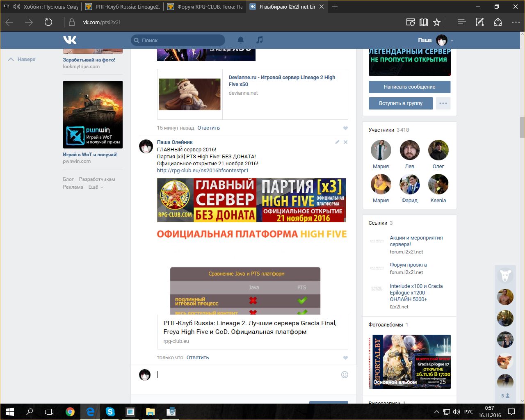This screenshot has width=525, height=420.
Task: Launch Chrome from taskbar
Action: 70,412
